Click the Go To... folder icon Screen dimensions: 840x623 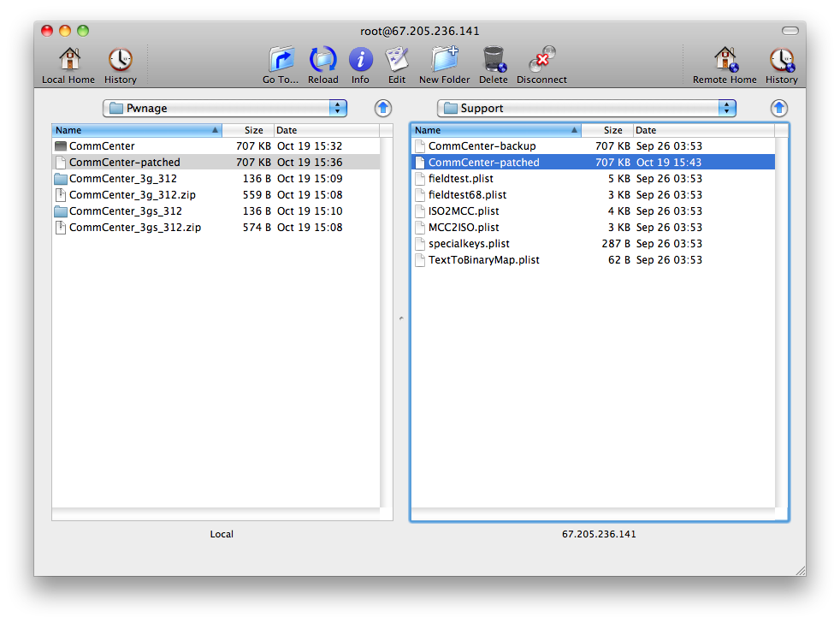point(281,60)
